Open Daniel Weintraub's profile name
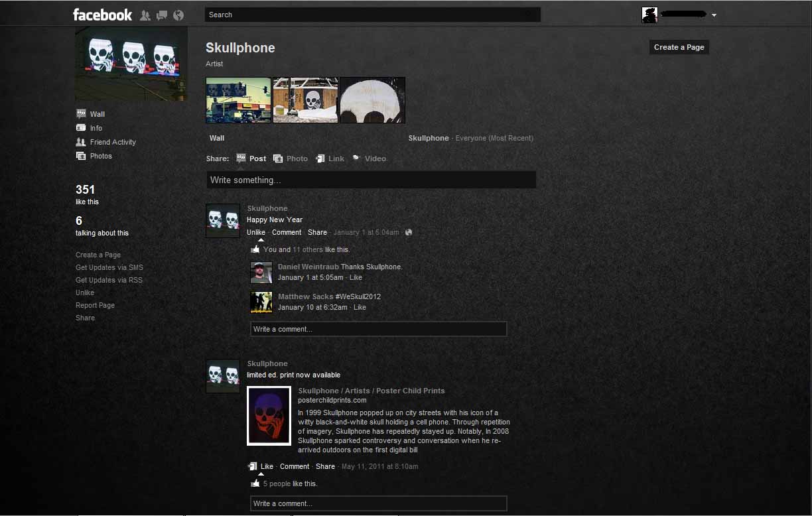The image size is (812, 516). coord(308,267)
